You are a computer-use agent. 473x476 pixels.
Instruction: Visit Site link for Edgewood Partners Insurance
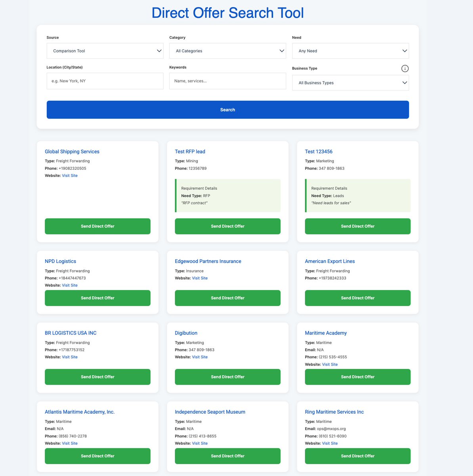(x=200, y=278)
